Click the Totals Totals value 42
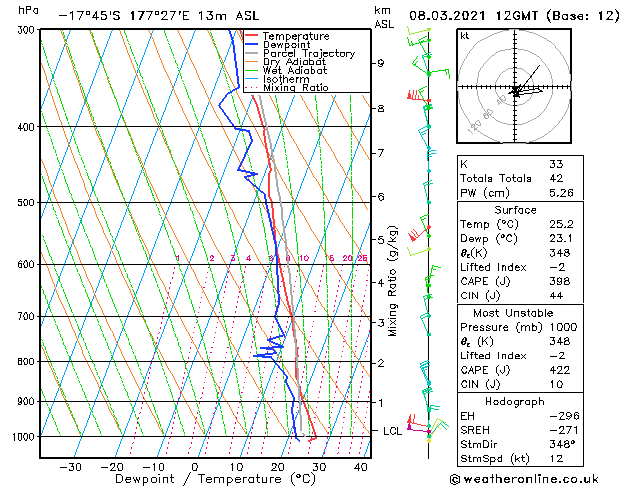Screen dimensions: 629x486 556,178
